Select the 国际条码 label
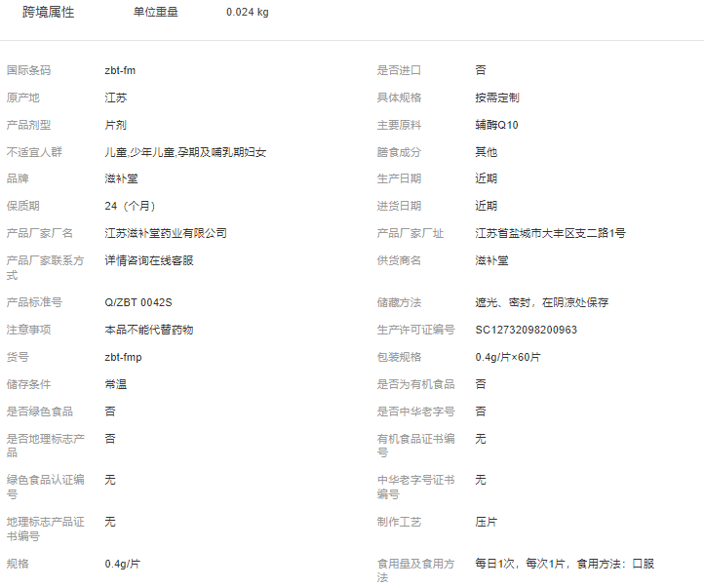The height and width of the screenshot is (588, 704). point(28,70)
